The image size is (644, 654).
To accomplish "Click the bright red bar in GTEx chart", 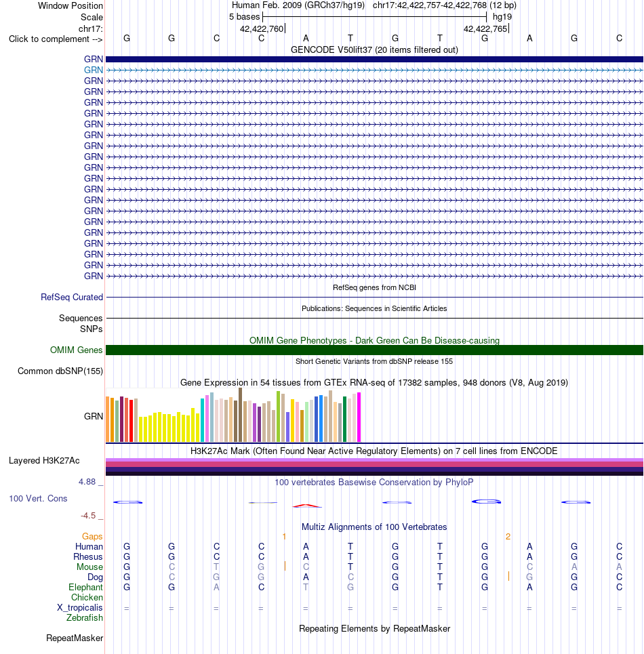I will tap(132, 420).
